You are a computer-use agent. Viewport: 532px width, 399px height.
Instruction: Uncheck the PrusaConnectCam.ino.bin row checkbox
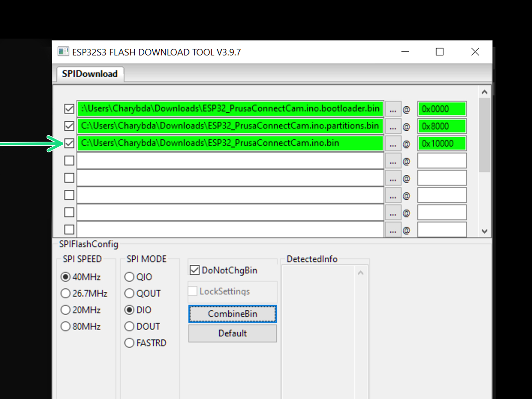pyautogui.click(x=69, y=143)
